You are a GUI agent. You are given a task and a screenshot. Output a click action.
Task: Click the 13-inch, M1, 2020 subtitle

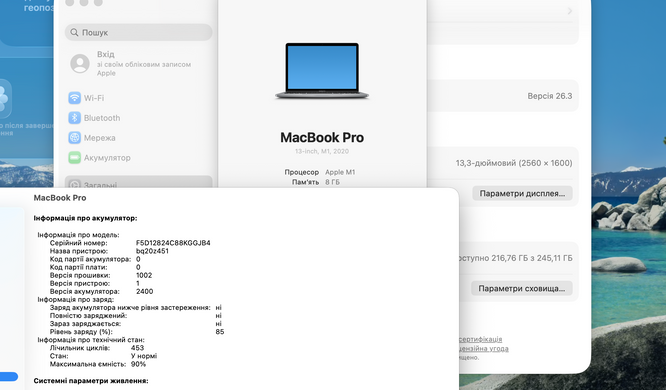point(322,151)
